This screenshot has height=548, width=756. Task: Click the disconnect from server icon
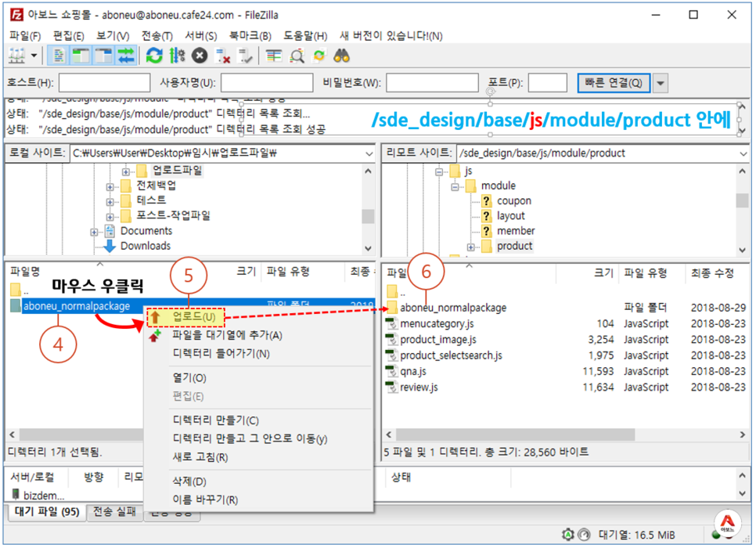coord(222,56)
